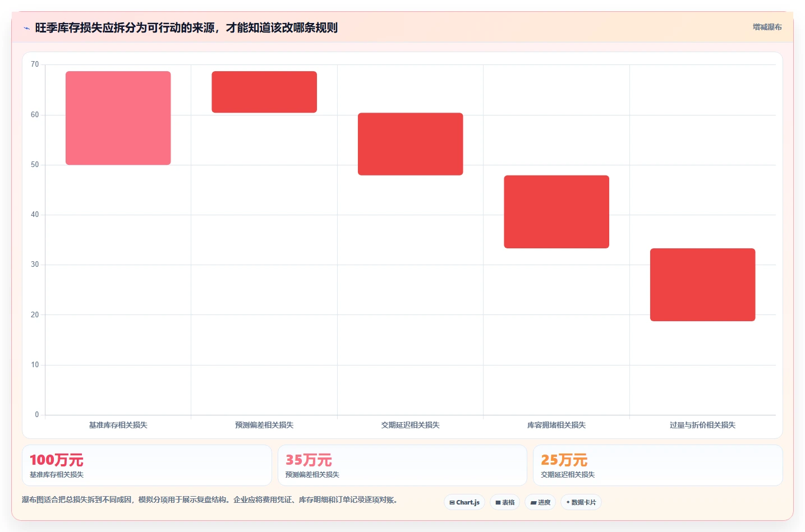805x532 pixels.
Task: Click the y-axis value 40
Action: pos(35,215)
